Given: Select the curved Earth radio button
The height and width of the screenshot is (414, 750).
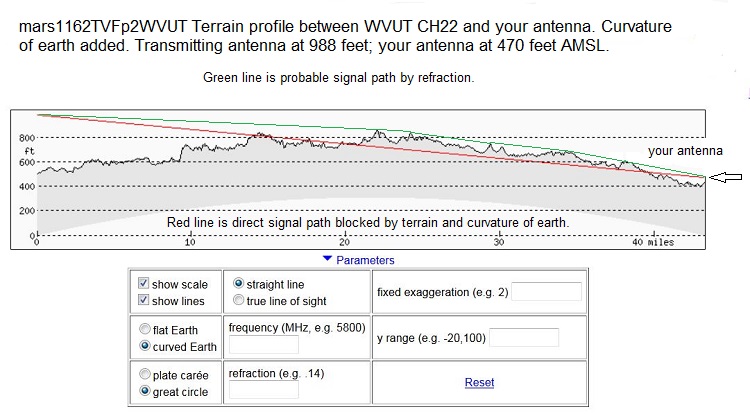Looking at the screenshot, I should pos(146,346).
